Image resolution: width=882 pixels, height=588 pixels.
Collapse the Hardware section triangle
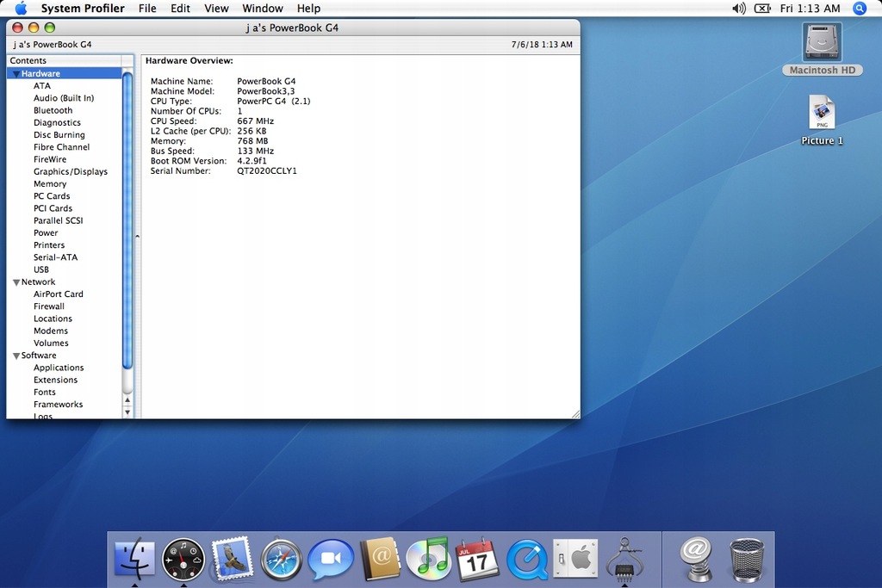click(x=16, y=74)
